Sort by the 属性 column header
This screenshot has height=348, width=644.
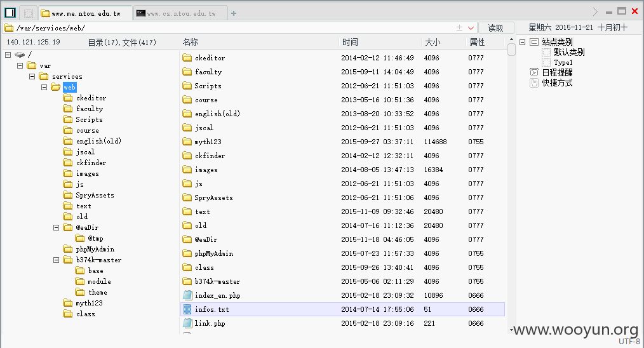(x=477, y=43)
